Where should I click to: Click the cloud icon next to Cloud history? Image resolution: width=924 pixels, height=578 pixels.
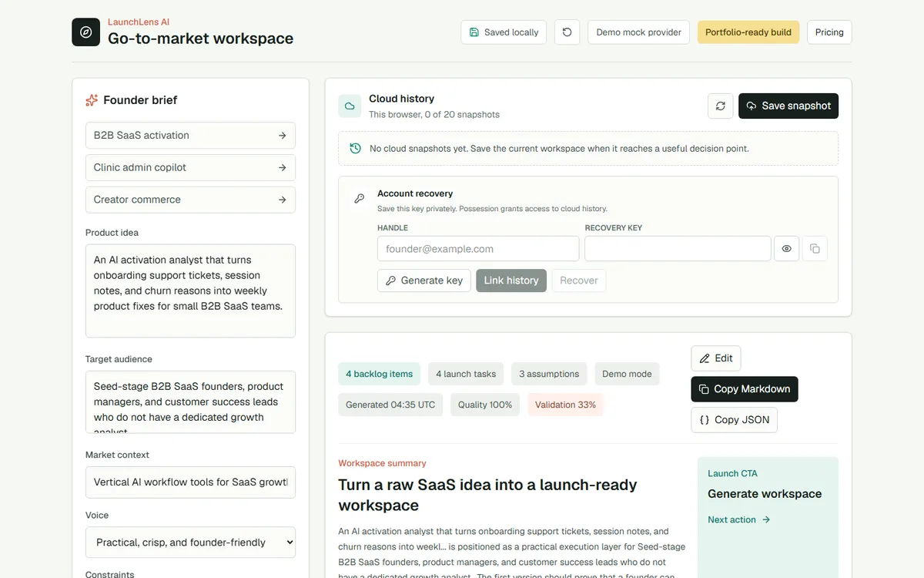click(350, 106)
